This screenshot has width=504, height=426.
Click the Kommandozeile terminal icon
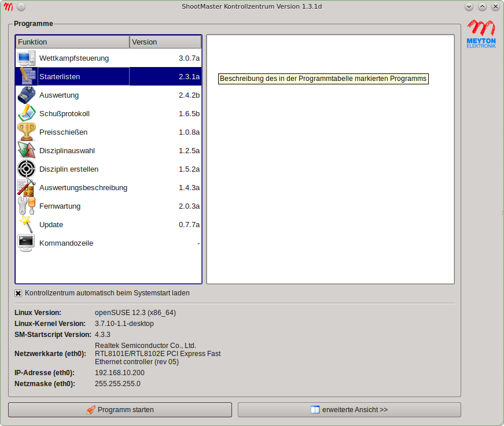[x=26, y=243]
